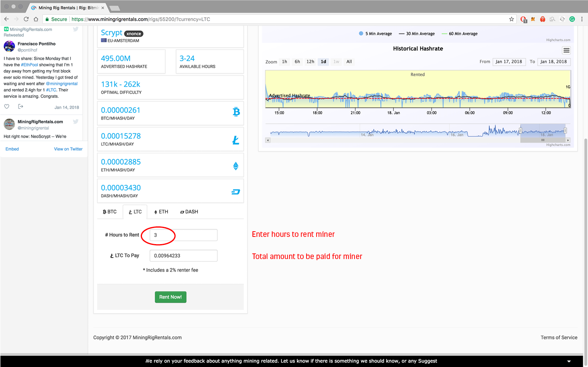Select the LTC payment tab
The image size is (588, 367).
(135, 211)
